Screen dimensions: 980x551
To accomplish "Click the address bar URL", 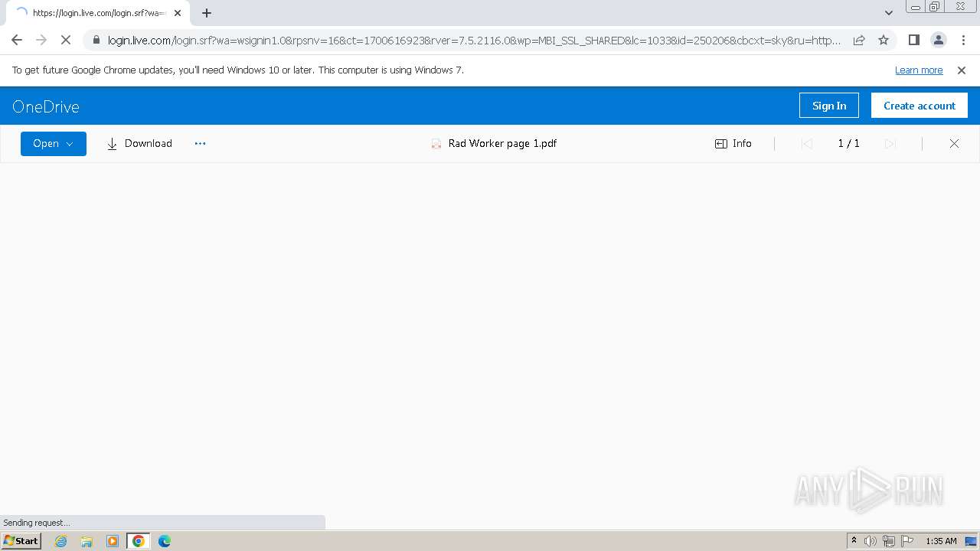I will (x=474, y=40).
